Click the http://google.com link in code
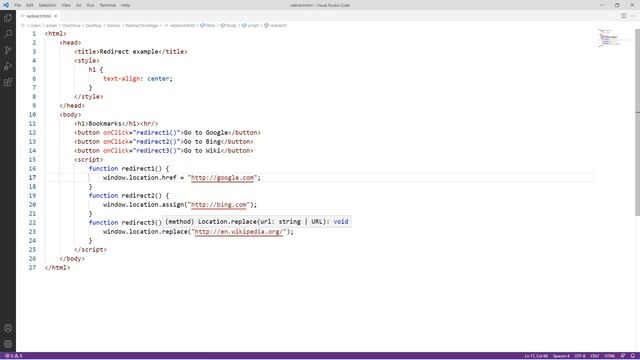The width and height of the screenshot is (640, 360). click(x=222, y=178)
